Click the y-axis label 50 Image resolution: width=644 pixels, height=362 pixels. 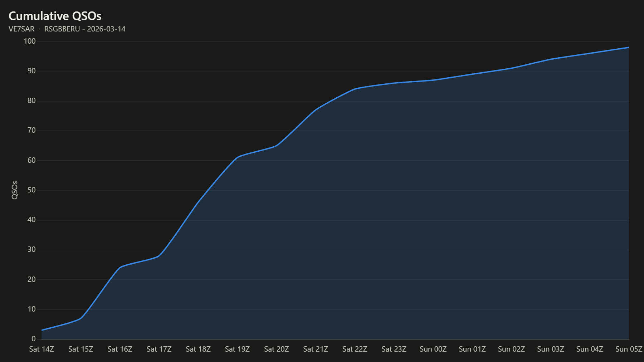coord(31,190)
